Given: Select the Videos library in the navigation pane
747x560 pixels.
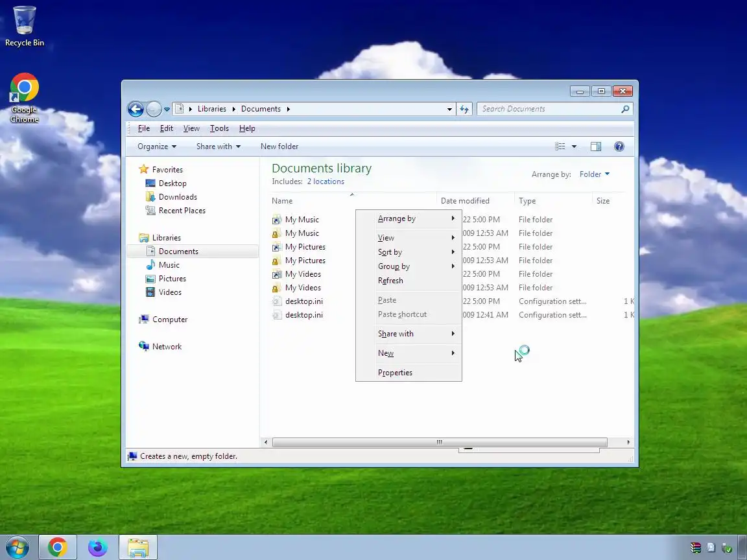Looking at the screenshot, I should pyautogui.click(x=170, y=292).
